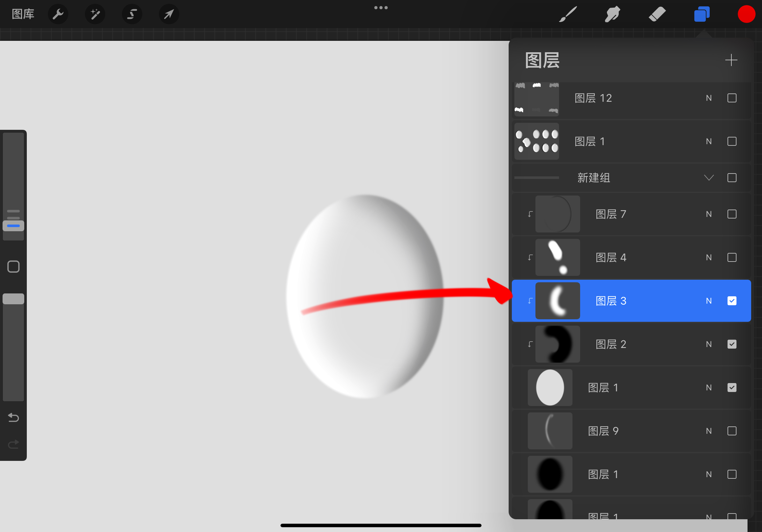Return to the 图库 gallery
Screen dimensions: 762x532
23,14
